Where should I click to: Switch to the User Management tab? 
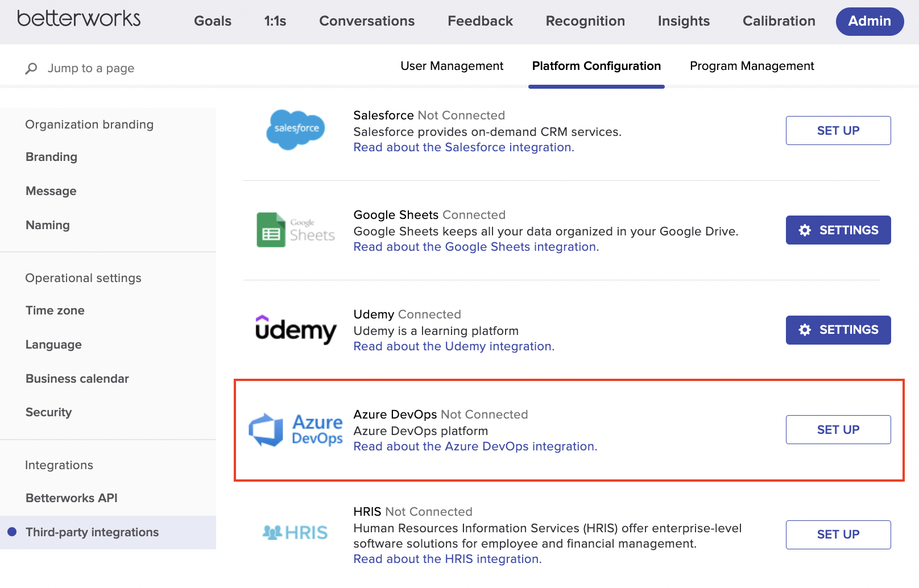coord(452,66)
